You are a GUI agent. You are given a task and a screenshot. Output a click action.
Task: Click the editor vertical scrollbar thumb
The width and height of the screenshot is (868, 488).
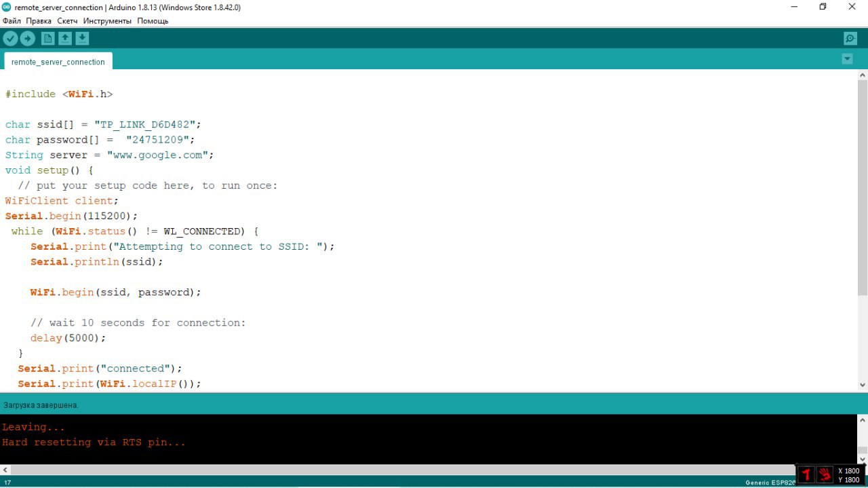point(863,187)
